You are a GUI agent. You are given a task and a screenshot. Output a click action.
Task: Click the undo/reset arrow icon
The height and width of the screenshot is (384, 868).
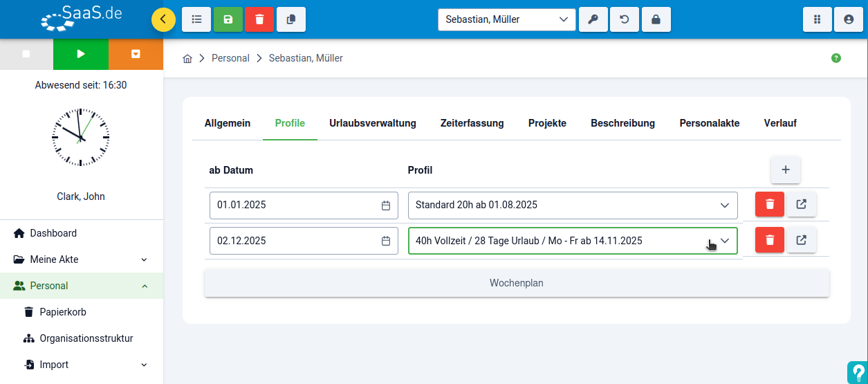625,19
